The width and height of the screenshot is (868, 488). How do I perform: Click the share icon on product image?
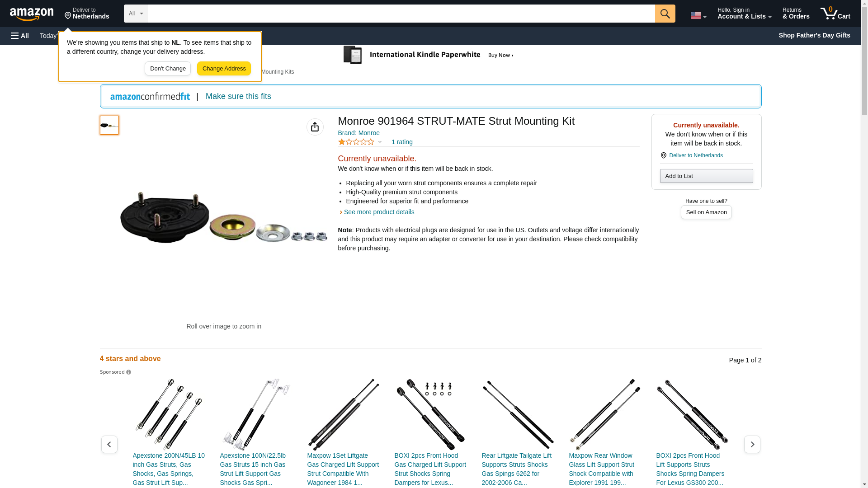click(315, 127)
